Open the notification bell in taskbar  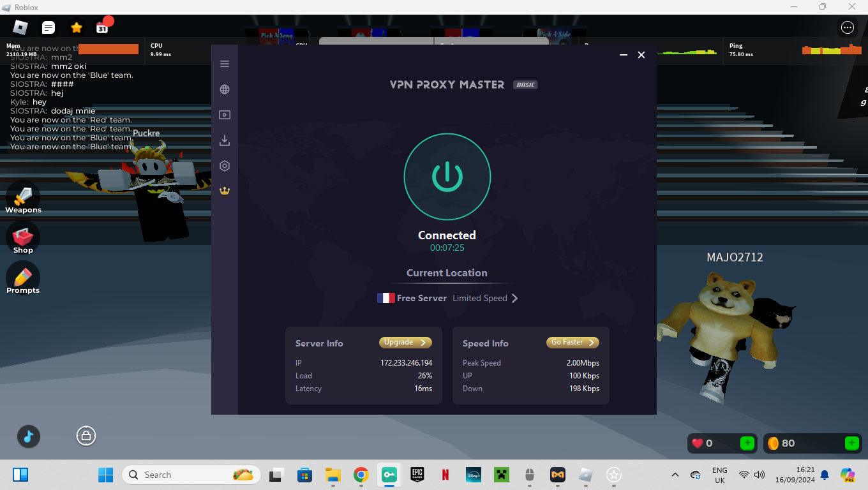coord(825,475)
